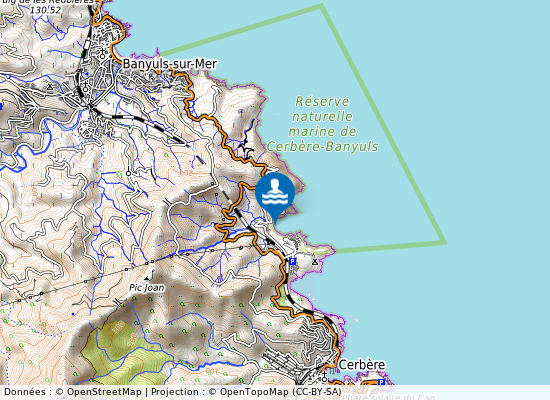Click the Banyuls-sur-Mer town label
Viewport: 550px width, 400px height.
(170, 64)
